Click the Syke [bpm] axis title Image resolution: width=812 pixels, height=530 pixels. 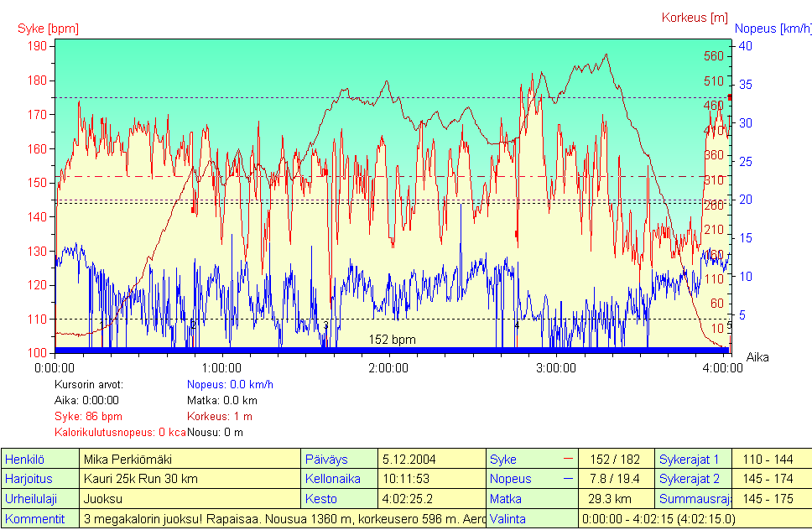[48, 29]
